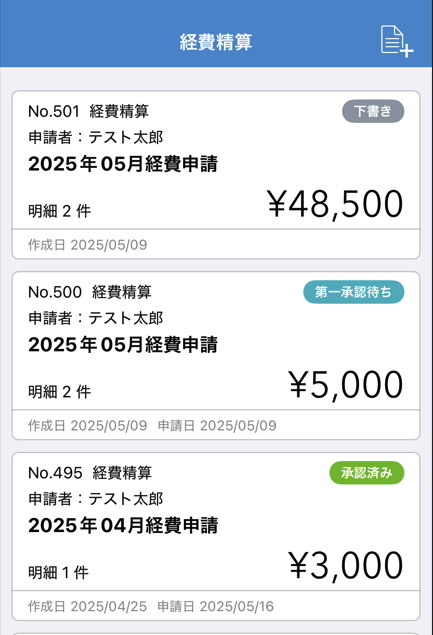Click the 経費精算 header title
433x635 pixels.
[x=216, y=42]
